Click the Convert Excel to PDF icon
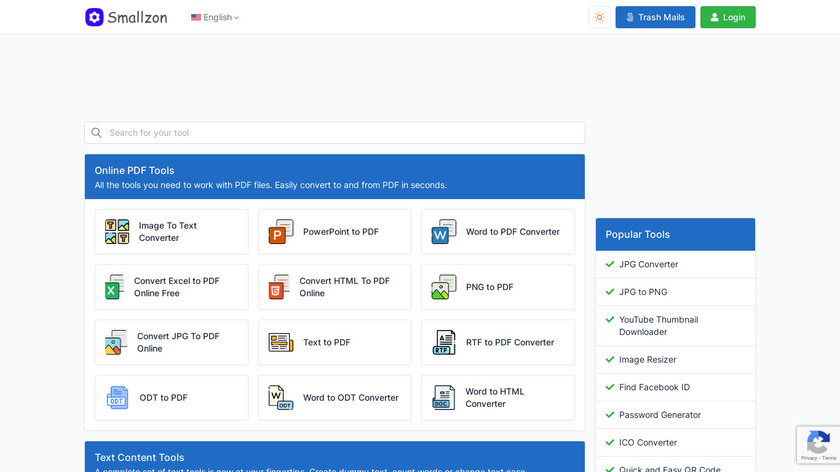 (x=115, y=287)
